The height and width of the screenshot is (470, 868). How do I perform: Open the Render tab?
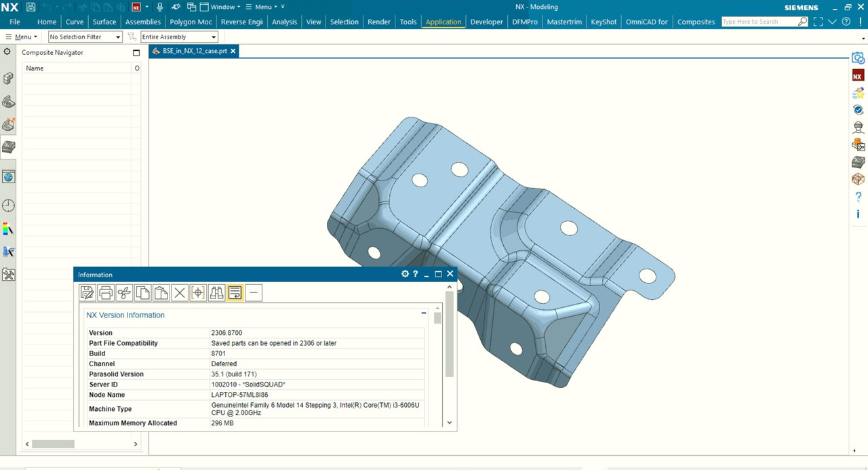(379, 22)
